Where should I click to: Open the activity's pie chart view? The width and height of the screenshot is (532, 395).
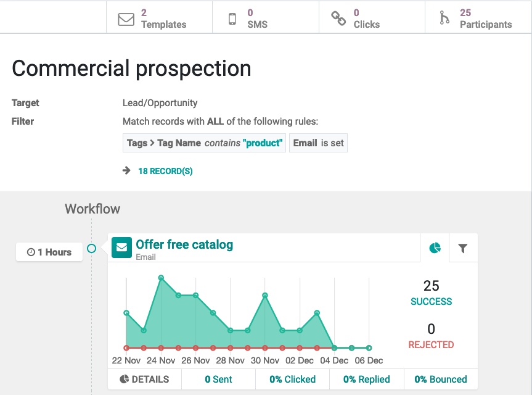point(435,247)
